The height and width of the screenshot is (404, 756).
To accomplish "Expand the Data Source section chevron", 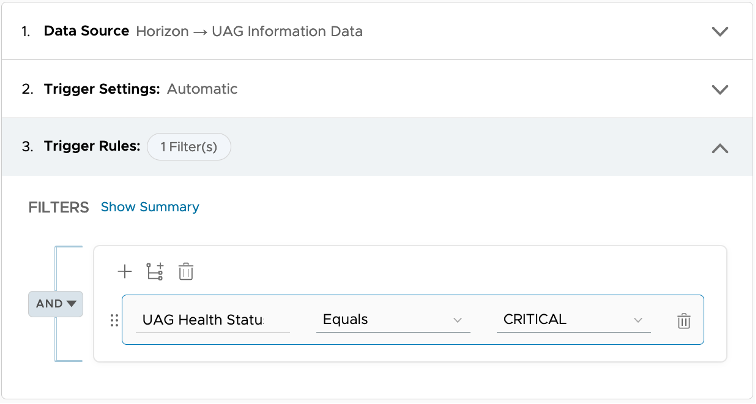I will tap(719, 31).
